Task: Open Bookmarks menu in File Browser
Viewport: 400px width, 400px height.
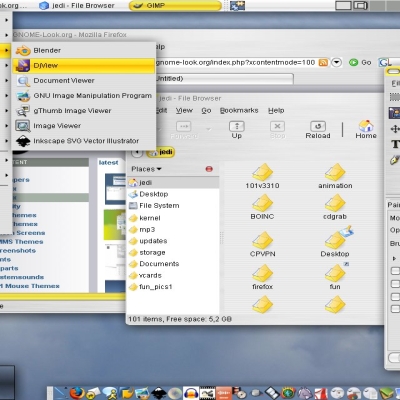Action: click(239, 110)
